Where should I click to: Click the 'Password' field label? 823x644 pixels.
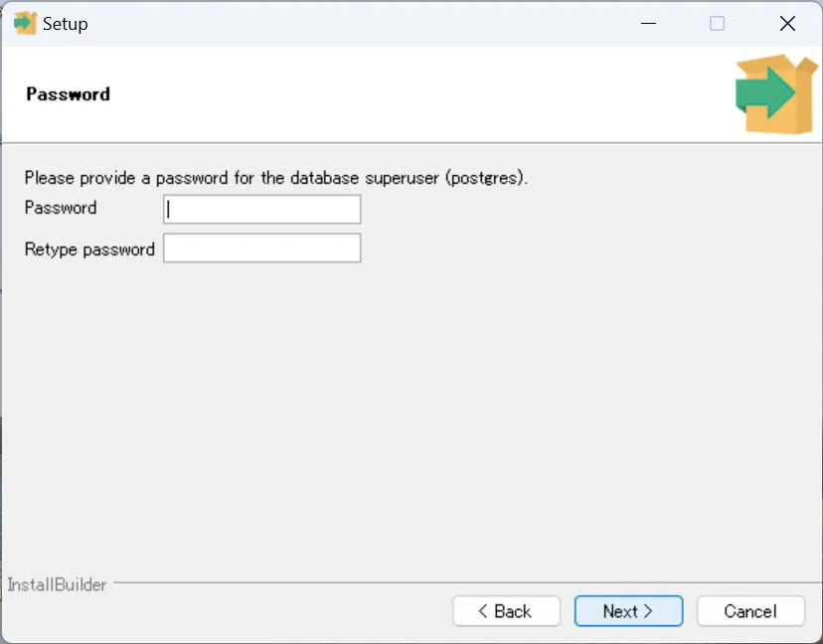[61, 208]
